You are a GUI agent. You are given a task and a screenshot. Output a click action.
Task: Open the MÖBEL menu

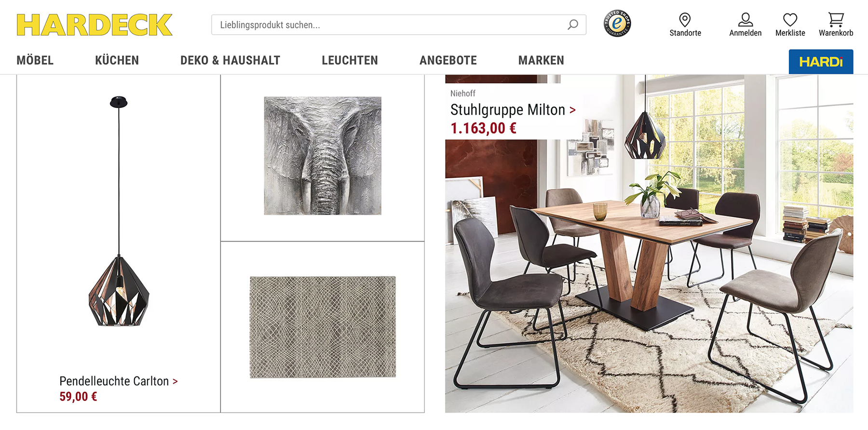[x=35, y=60]
